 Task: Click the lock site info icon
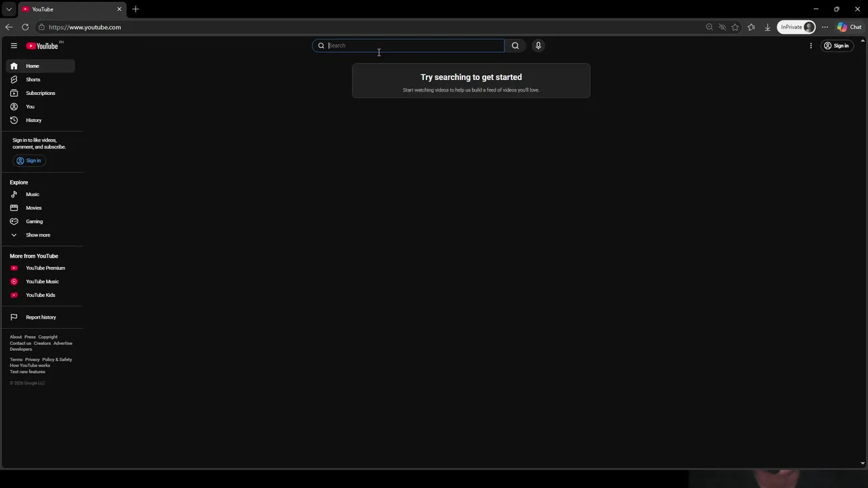41,27
